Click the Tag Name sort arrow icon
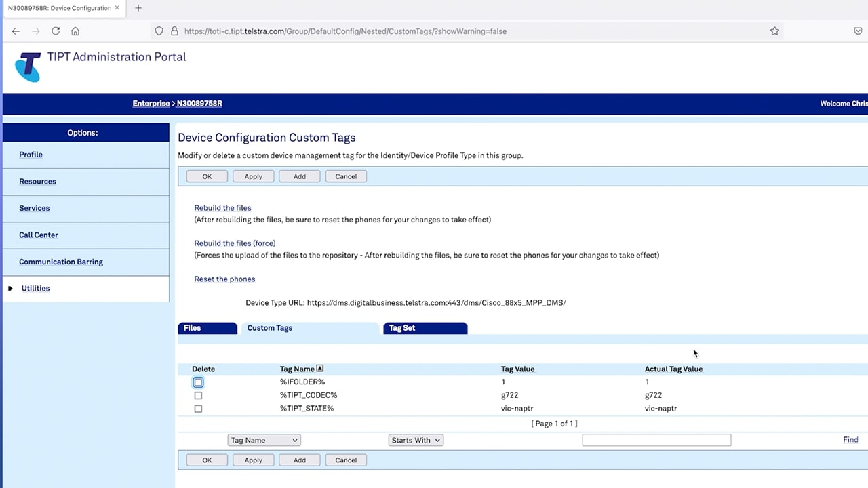This screenshot has height=488, width=868. click(320, 369)
